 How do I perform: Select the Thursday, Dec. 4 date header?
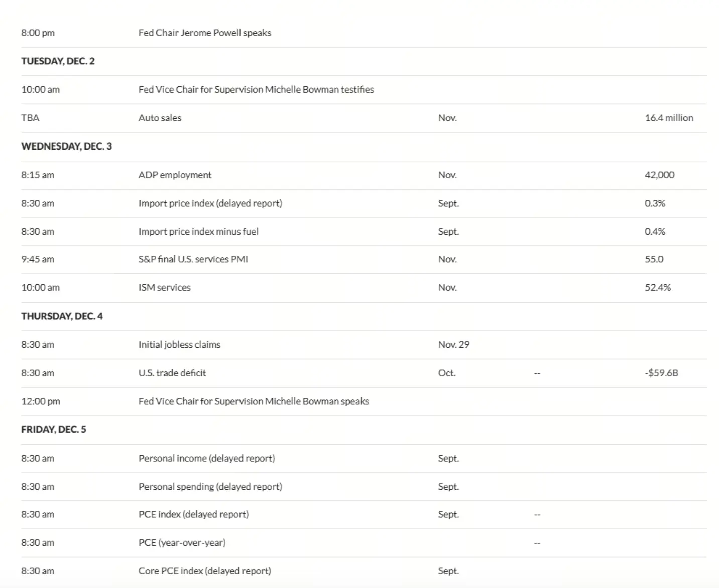(x=62, y=316)
